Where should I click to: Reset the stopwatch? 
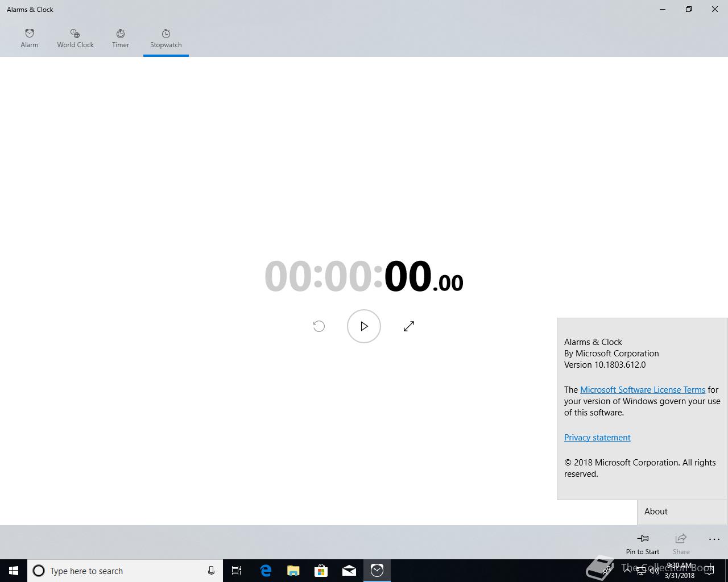(319, 326)
